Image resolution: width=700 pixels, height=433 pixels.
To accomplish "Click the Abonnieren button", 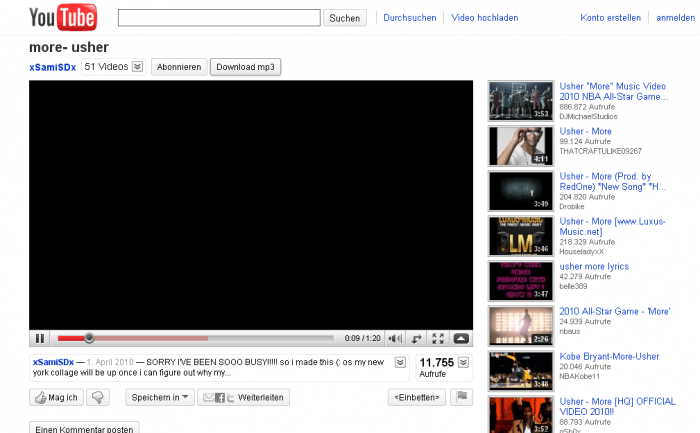I will coord(179,67).
